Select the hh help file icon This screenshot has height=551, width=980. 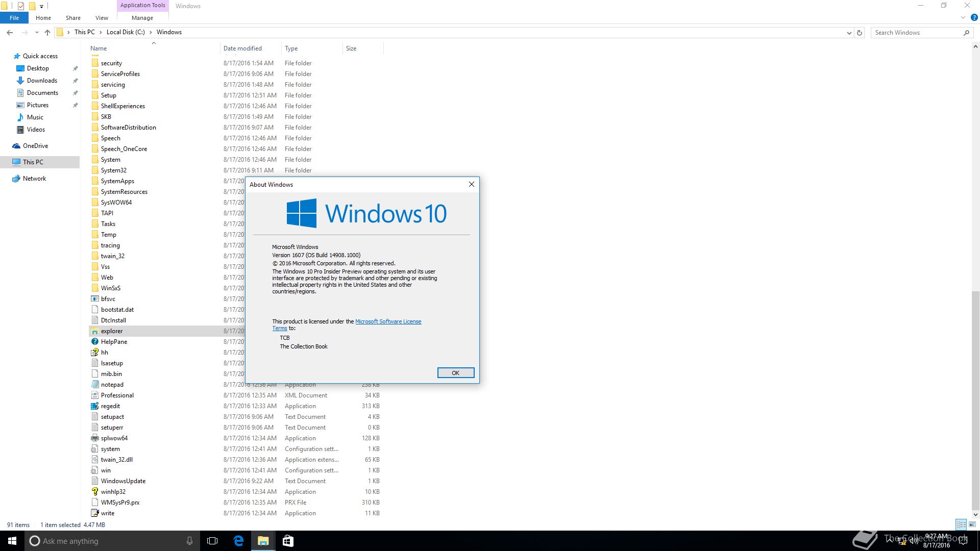pyautogui.click(x=95, y=353)
